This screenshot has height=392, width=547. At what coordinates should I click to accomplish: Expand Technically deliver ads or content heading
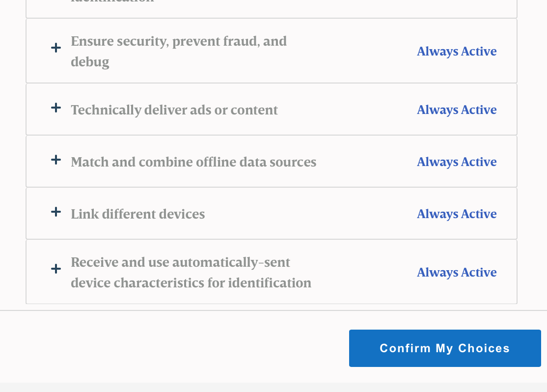(x=174, y=110)
